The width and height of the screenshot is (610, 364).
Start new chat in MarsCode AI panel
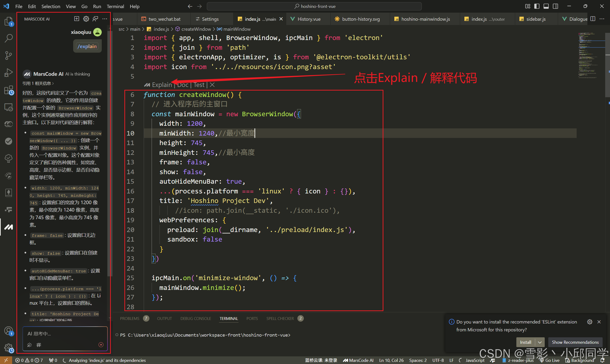coord(76,19)
